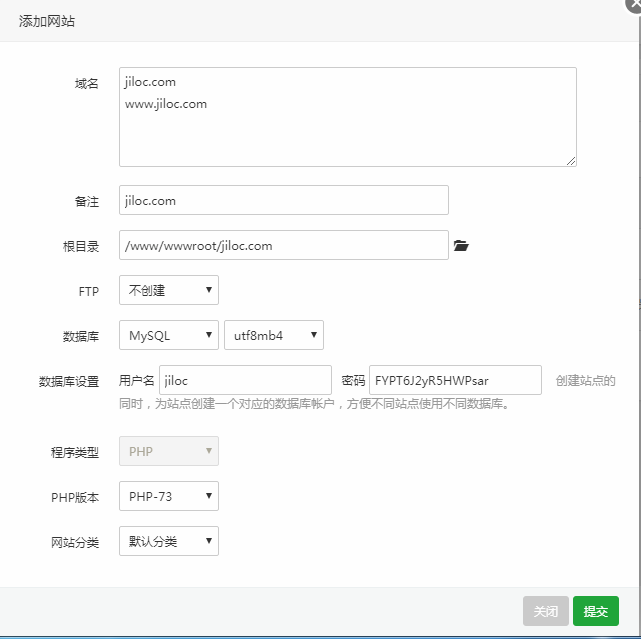The height and width of the screenshot is (639, 641).
Task: Click the 网站分类 dropdown arrow
Action: point(209,541)
